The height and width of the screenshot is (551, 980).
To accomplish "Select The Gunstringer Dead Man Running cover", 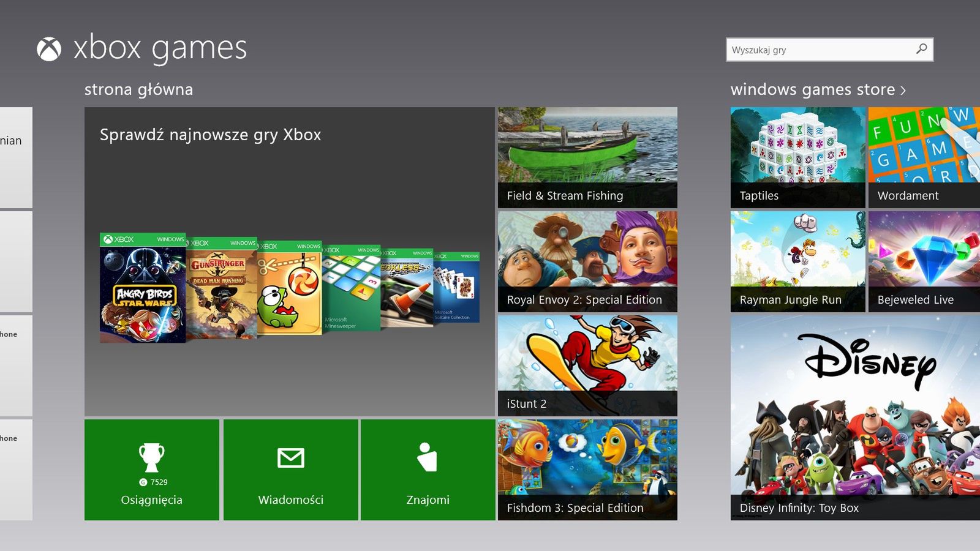I will 222,288.
